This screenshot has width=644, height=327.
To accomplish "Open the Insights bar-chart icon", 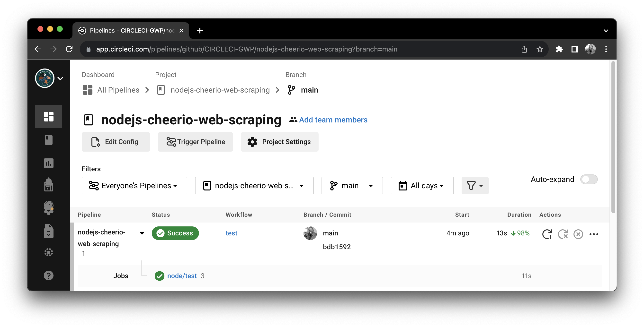I will point(48,163).
